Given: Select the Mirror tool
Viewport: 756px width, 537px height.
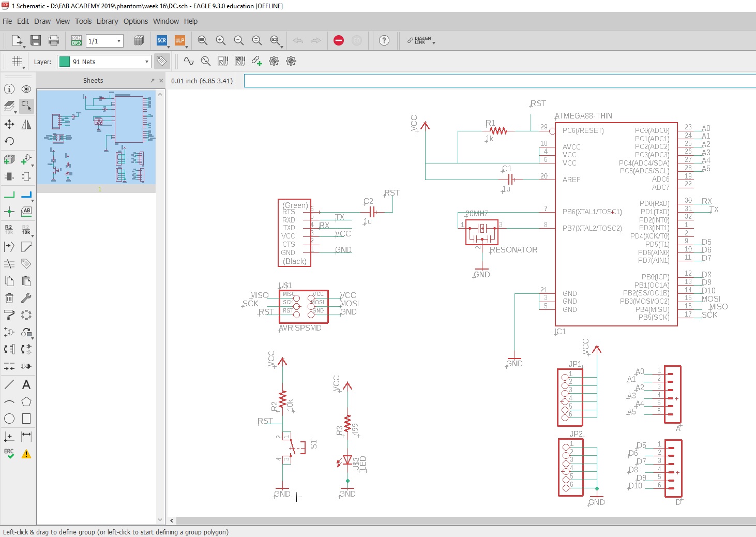Looking at the screenshot, I should [x=26, y=124].
